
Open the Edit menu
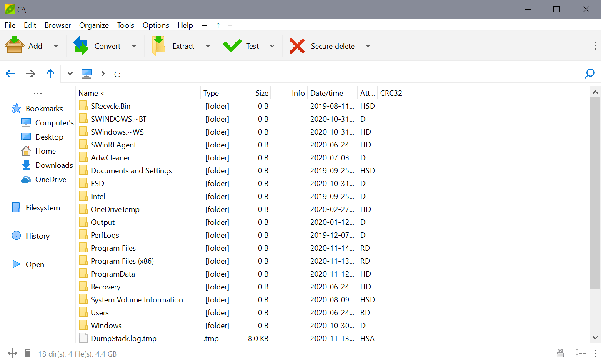30,25
